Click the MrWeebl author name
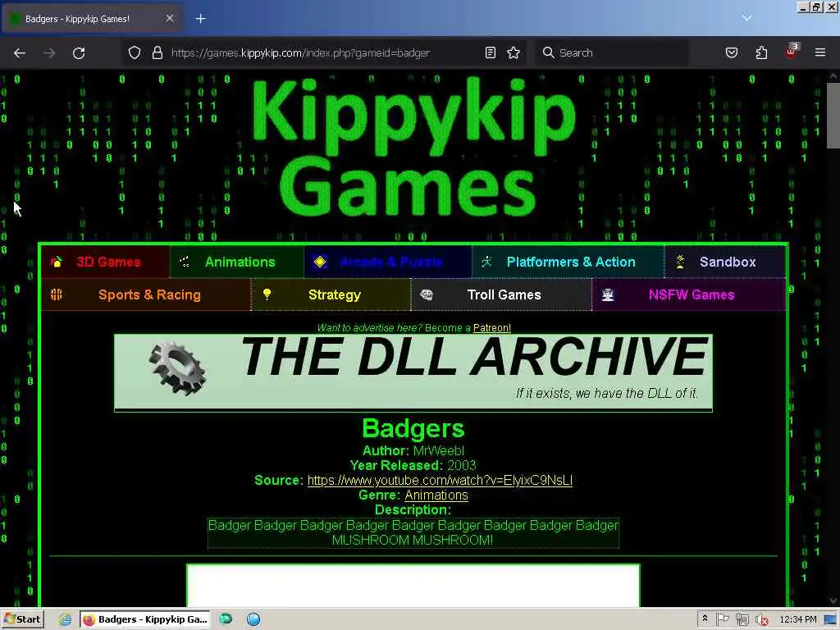Screen dimensions: 840x630 (x=439, y=451)
